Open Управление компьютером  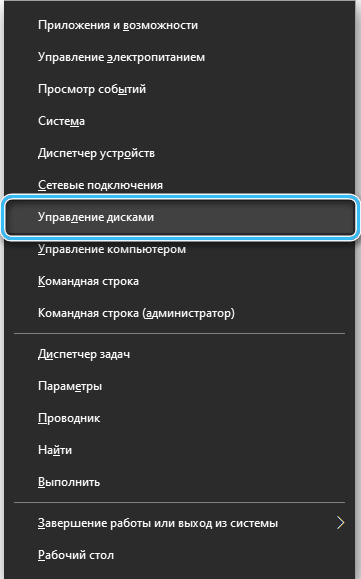(180, 249)
